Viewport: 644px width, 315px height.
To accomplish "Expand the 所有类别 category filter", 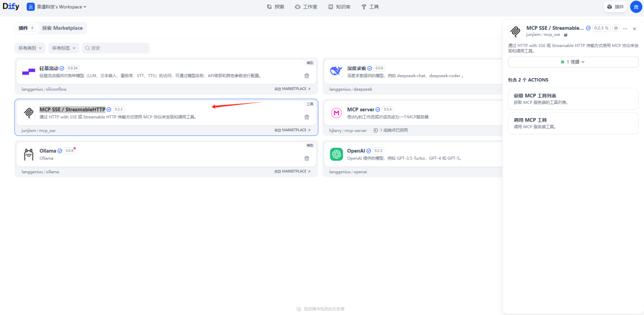I will click(x=30, y=48).
